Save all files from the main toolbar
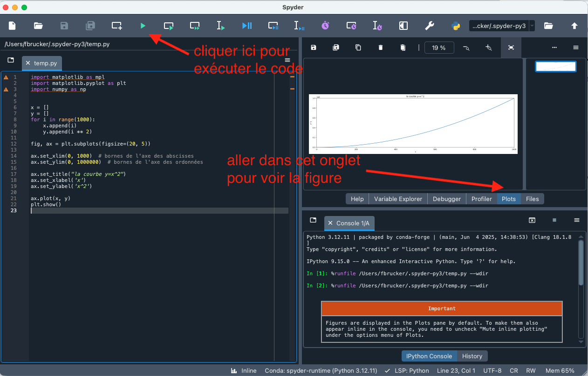Viewport: 588px width, 376px height. click(90, 26)
